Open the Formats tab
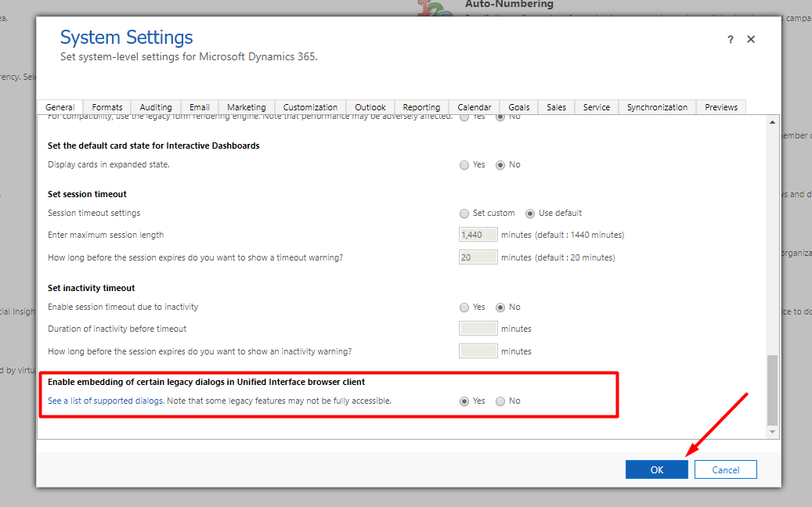 107,107
